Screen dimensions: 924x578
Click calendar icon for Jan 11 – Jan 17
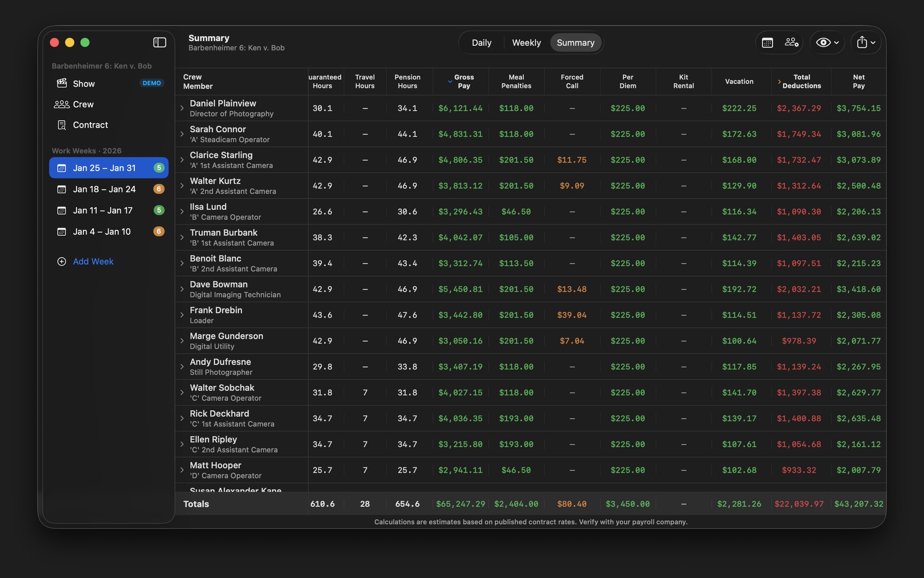(x=62, y=210)
